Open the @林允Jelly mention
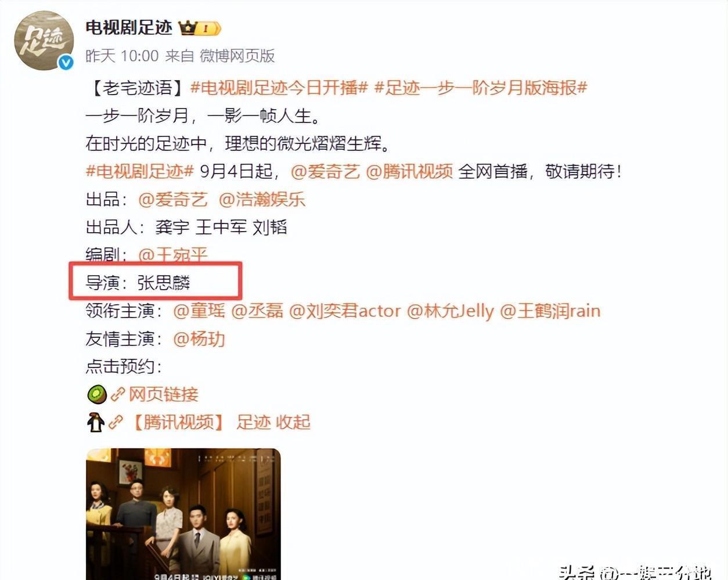Image resolution: width=728 pixels, height=580 pixels. [x=451, y=311]
